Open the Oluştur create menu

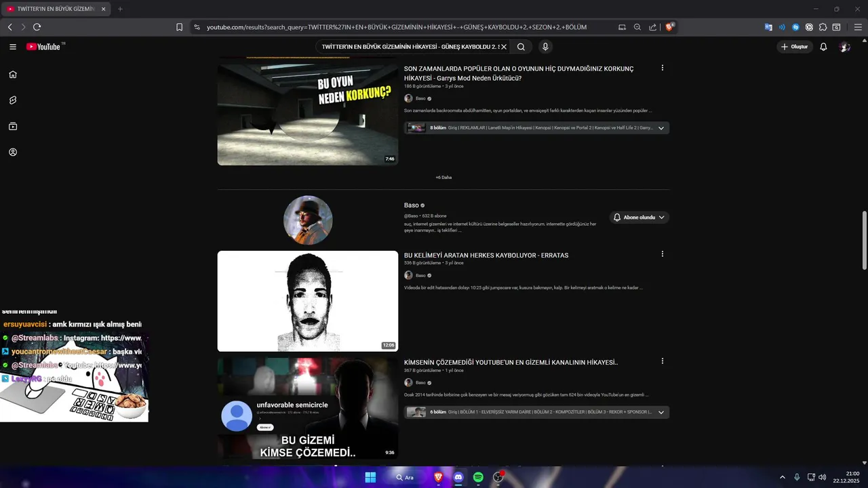click(x=795, y=47)
